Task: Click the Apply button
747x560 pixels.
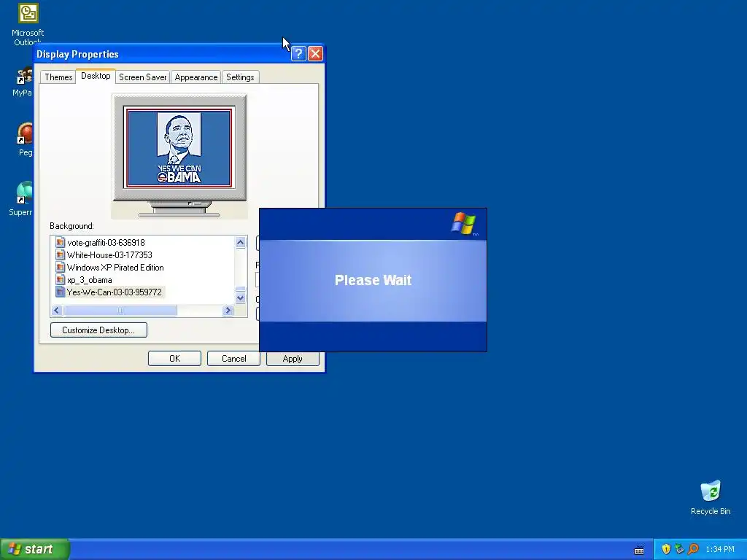Action: click(x=293, y=359)
